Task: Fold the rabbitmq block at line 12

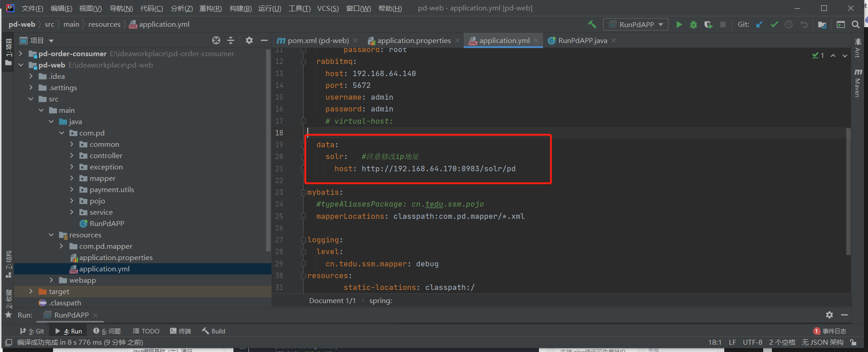Action: click(303, 62)
